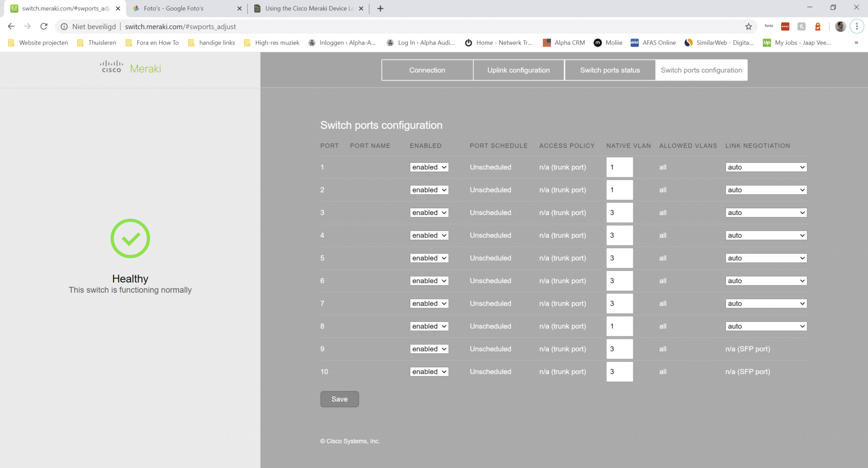Open the AFAS Online bookmark

tap(653, 42)
